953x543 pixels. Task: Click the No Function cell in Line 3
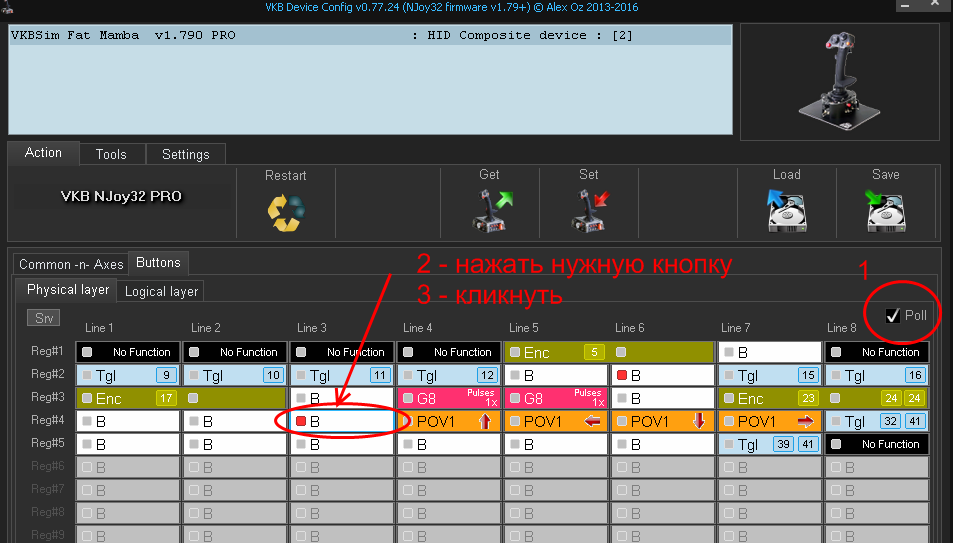tap(342, 352)
